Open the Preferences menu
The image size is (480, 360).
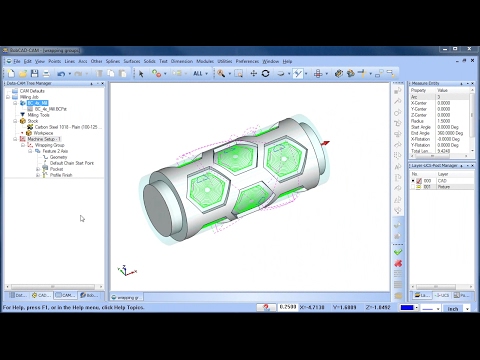point(247,61)
